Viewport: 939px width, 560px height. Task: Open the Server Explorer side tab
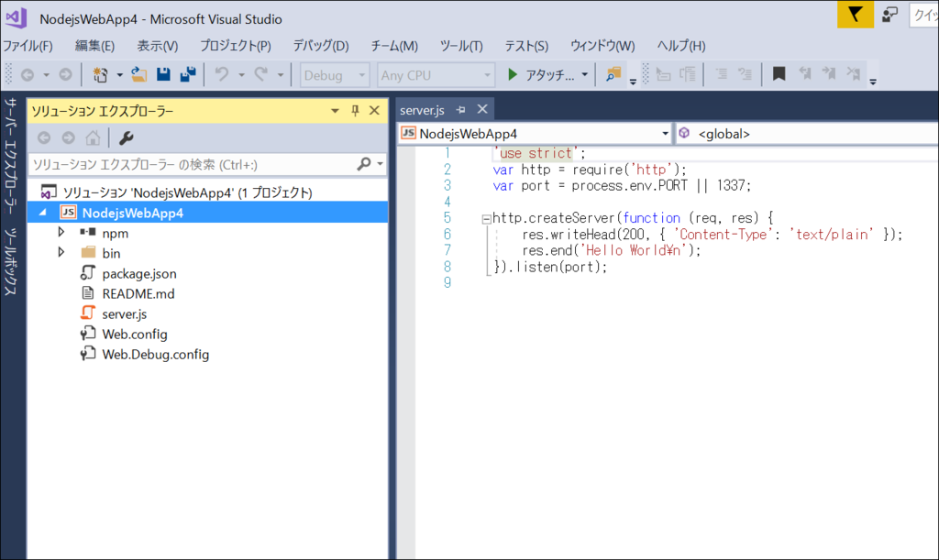(x=10, y=156)
